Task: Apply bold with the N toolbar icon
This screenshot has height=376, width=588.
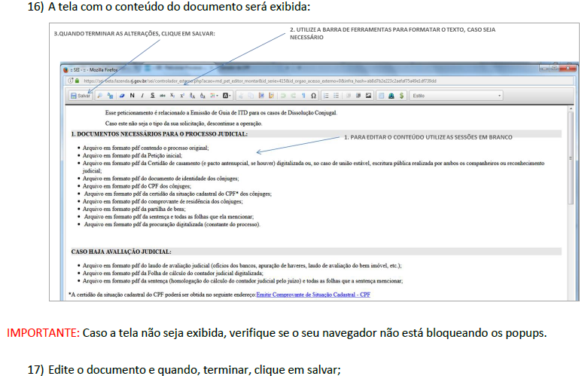Action: [132, 96]
